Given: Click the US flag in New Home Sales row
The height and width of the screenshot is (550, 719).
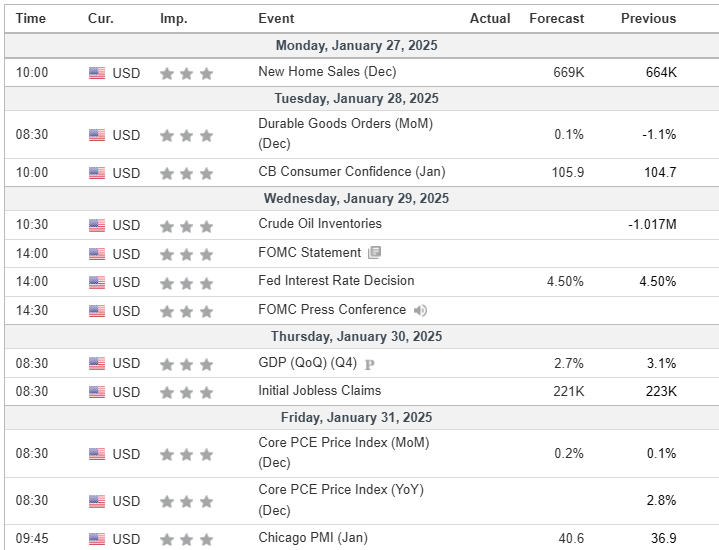Looking at the screenshot, I should point(97,73).
